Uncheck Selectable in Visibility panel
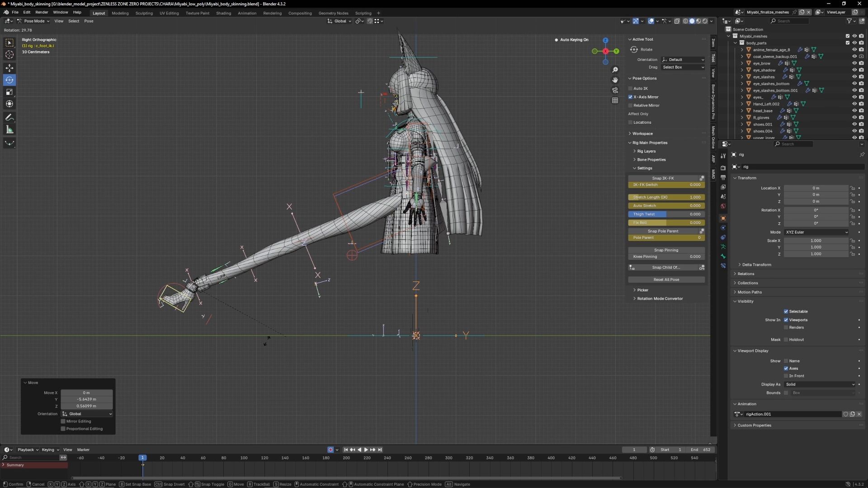 [786, 312]
